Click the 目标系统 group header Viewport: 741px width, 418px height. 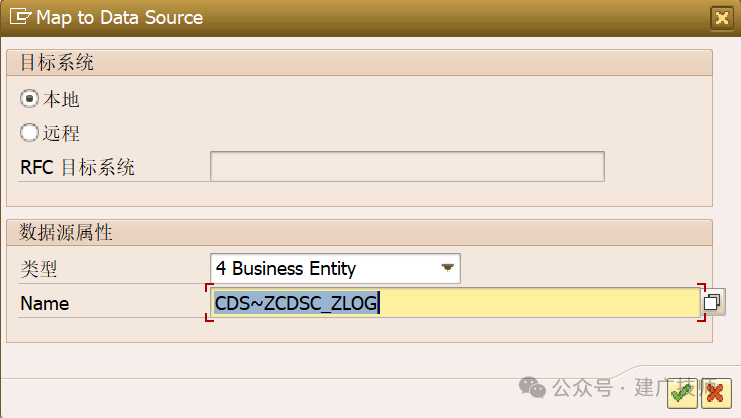(x=359, y=62)
